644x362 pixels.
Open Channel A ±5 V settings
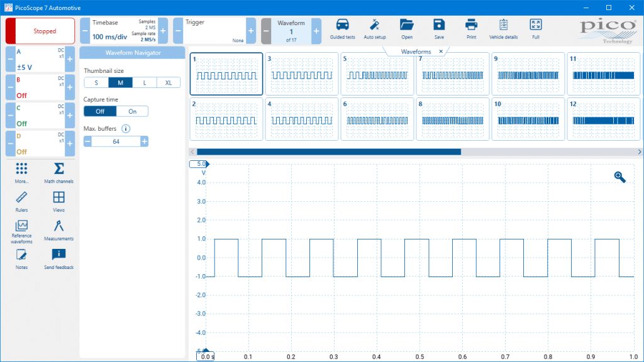click(40, 59)
